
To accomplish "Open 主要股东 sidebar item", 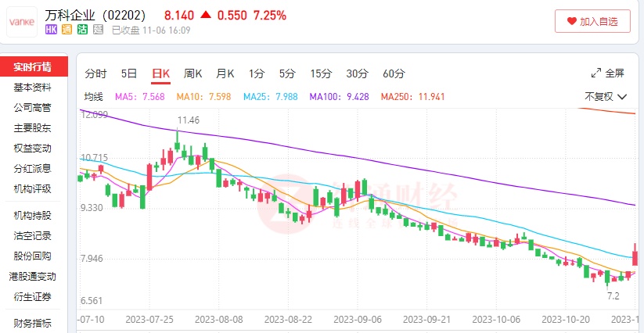I will (33, 128).
